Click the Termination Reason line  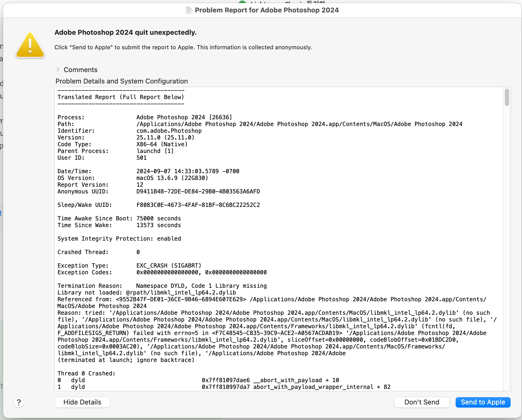pyautogui.click(x=162, y=286)
